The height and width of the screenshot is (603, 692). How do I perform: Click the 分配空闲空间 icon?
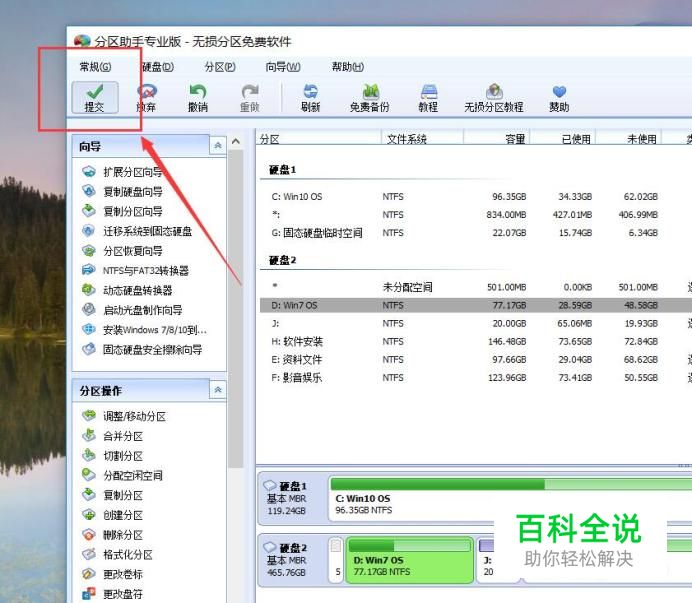(89, 475)
